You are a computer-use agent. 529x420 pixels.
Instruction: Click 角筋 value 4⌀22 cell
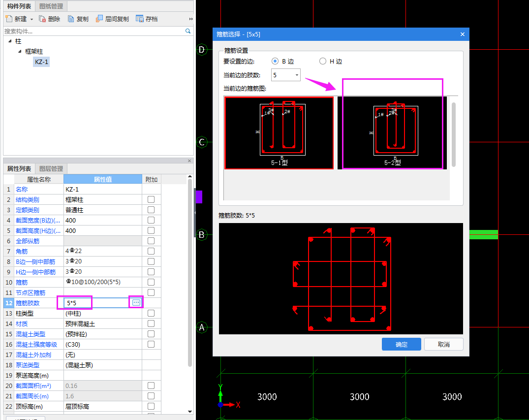click(103, 251)
